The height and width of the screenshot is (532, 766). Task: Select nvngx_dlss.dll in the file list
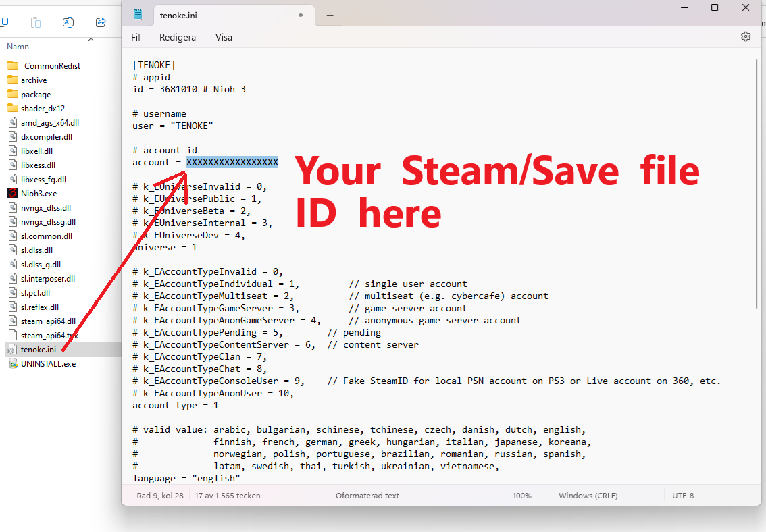[x=46, y=207]
